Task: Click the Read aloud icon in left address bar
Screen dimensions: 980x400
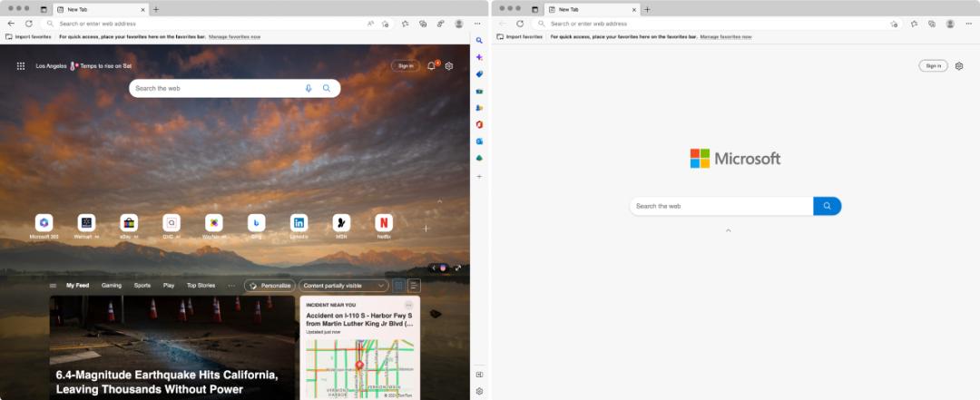Action: (x=370, y=24)
